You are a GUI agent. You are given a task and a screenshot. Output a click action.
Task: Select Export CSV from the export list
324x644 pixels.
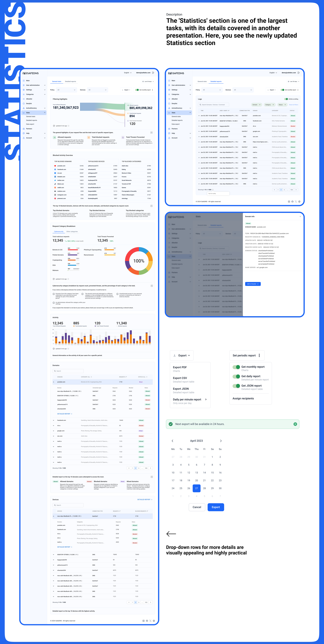point(180,378)
